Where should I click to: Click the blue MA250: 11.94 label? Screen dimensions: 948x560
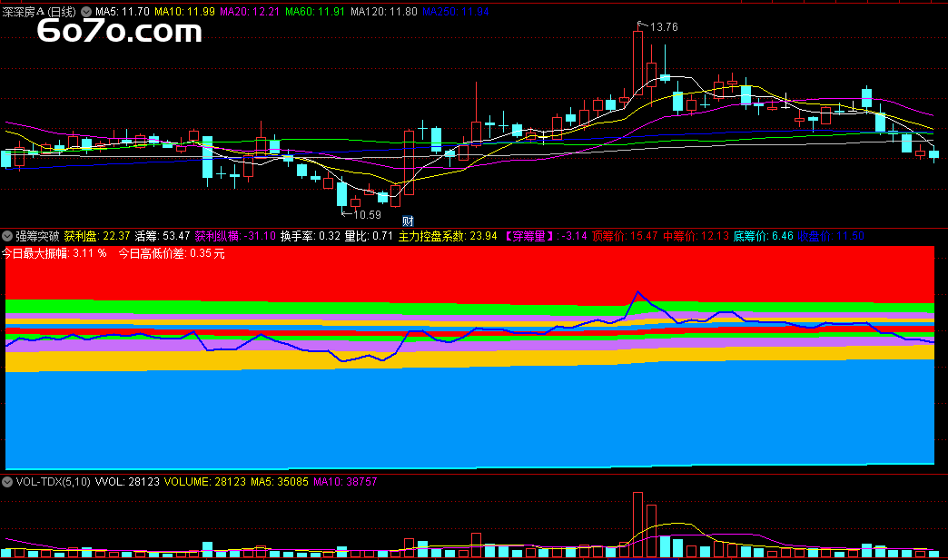(456, 12)
